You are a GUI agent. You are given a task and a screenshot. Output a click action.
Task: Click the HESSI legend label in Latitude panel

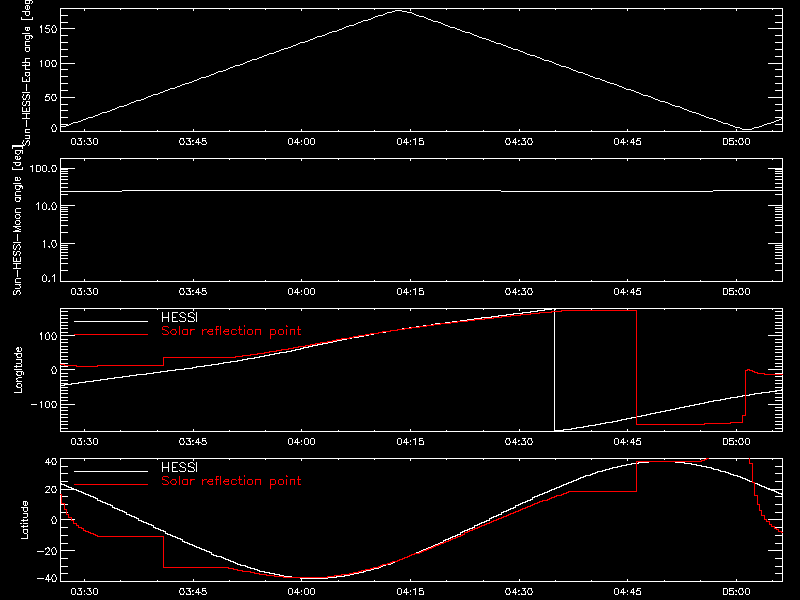tap(179, 467)
